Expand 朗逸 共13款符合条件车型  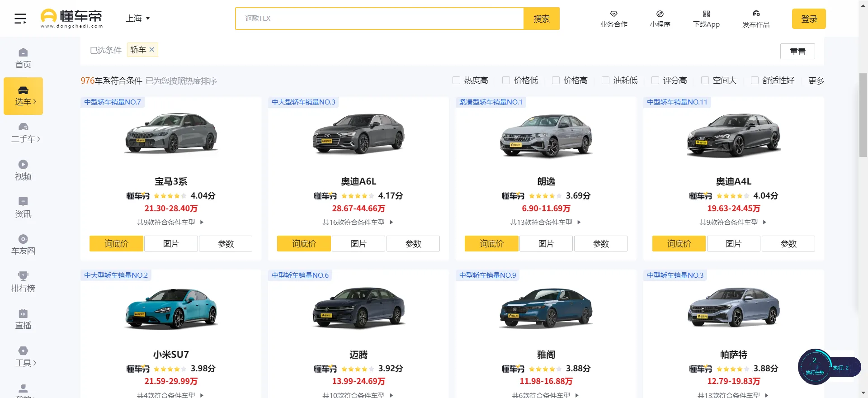[x=546, y=223]
